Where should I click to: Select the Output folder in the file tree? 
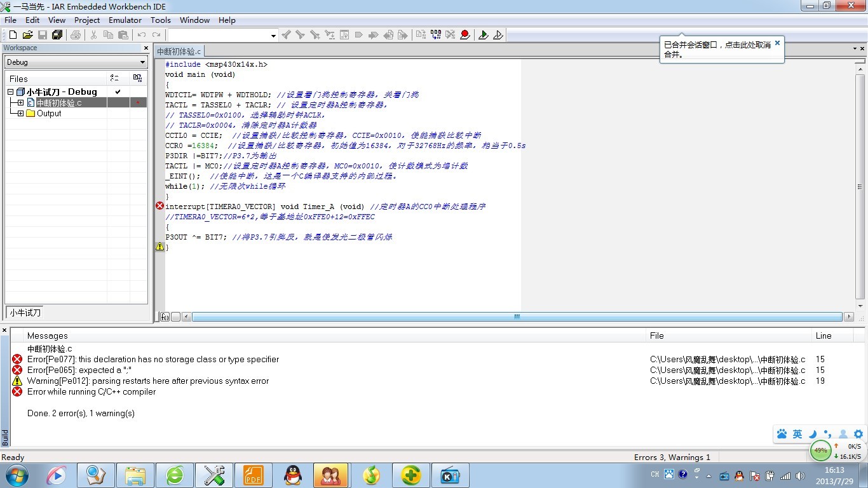49,114
